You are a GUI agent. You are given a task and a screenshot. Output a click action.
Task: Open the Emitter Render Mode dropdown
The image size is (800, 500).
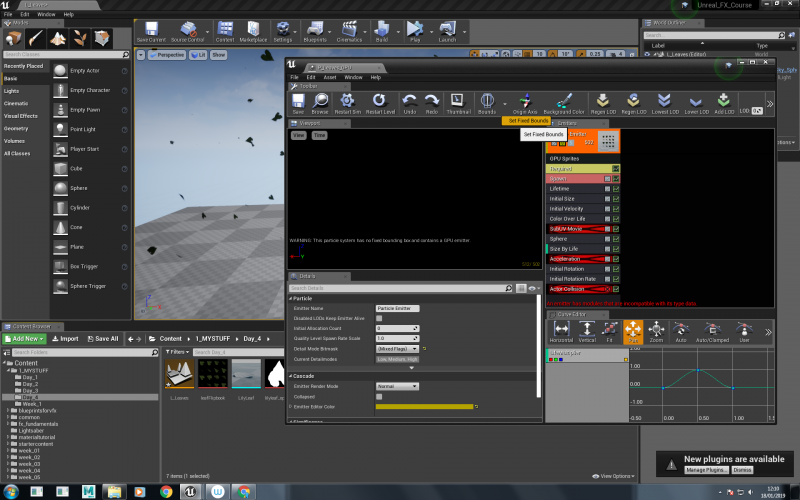397,386
